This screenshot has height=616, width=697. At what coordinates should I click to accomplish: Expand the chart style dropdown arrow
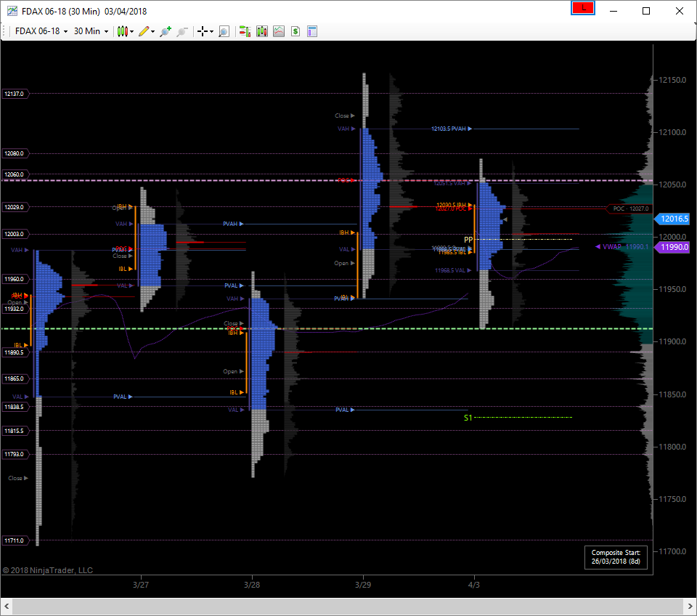click(131, 31)
